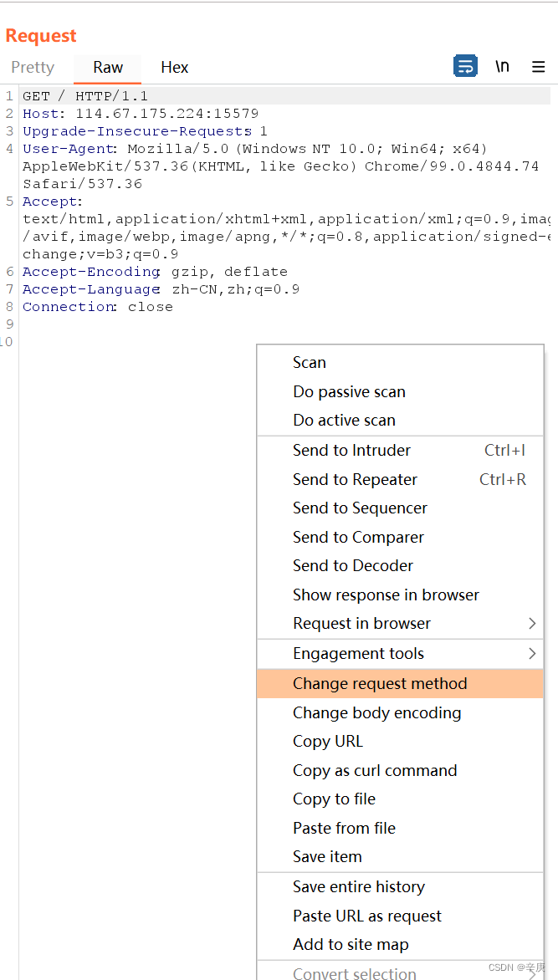Image resolution: width=558 pixels, height=980 pixels.
Task: Expand the Engagement tools submenu
Action: (357, 653)
